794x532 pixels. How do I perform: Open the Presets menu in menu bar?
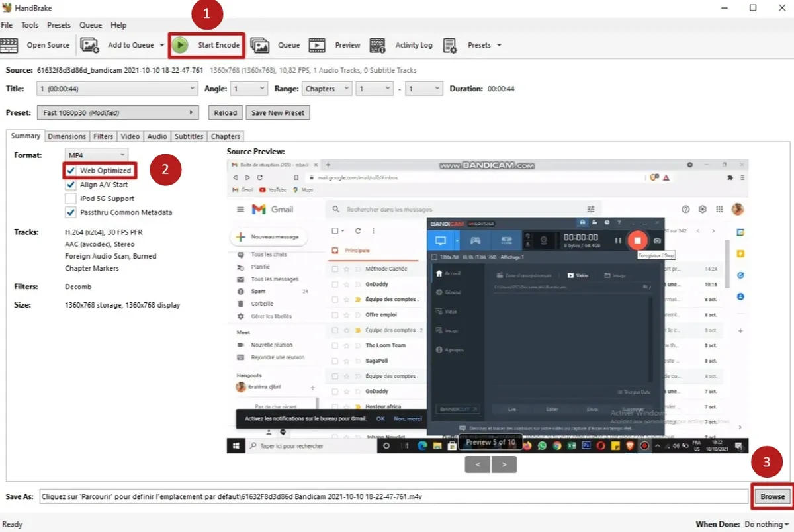pyautogui.click(x=59, y=25)
